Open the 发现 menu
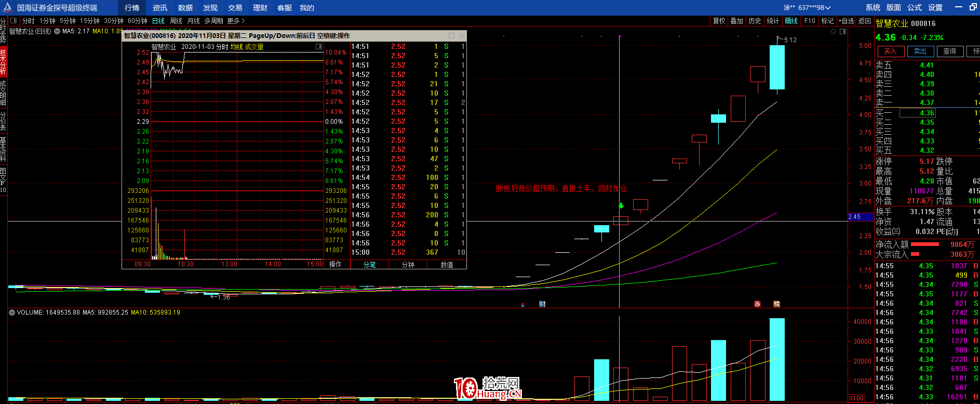The width and height of the screenshot is (980, 404). [x=210, y=8]
